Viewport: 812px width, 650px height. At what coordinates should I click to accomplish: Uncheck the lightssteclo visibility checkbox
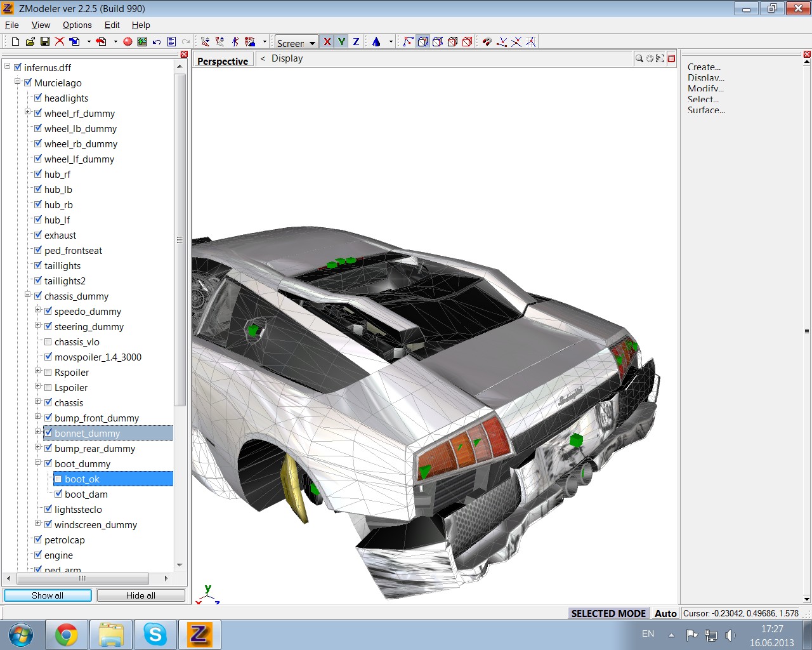click(x=48, y=509)
